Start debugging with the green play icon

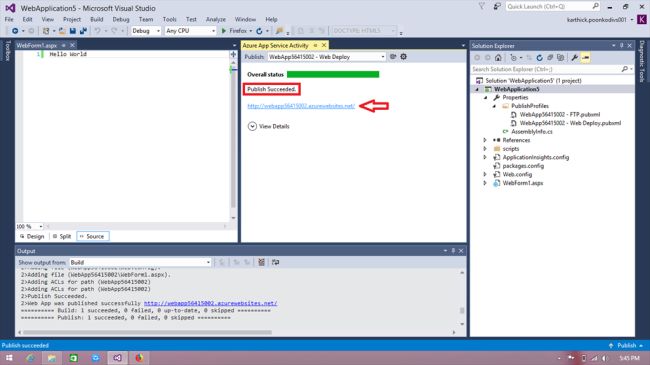point(224,31)
